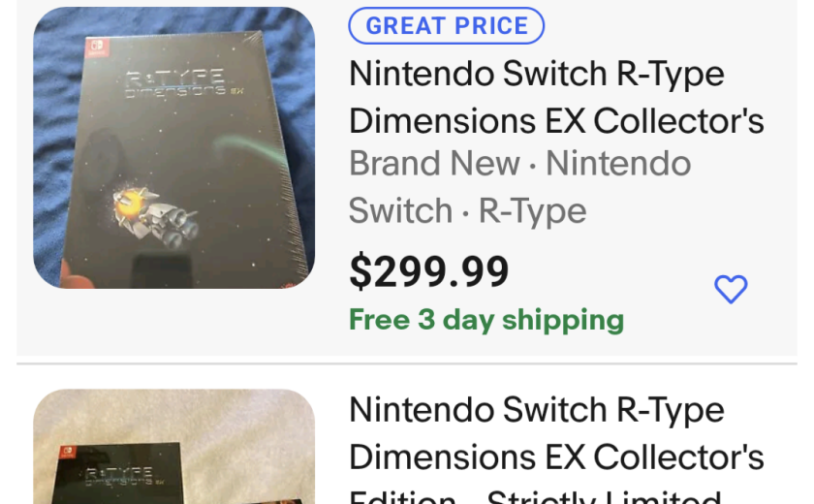Click the GREAT PRICE badge
The width and height of the screenshot is (814, 504).
coord(446,26)
